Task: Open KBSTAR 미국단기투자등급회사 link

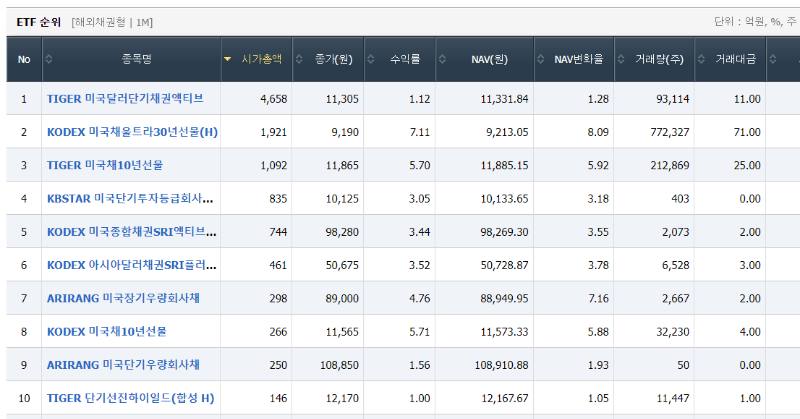Action: [x=130, y=199]
